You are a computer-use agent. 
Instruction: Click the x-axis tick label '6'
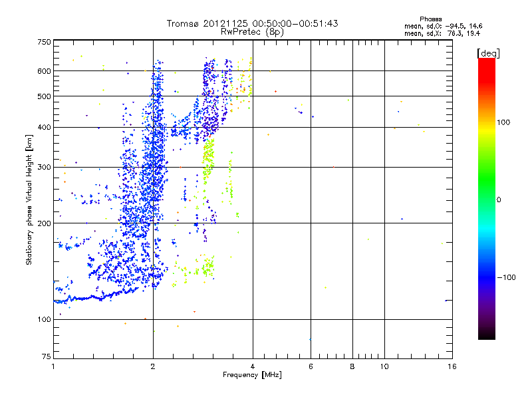click(311, 366)
